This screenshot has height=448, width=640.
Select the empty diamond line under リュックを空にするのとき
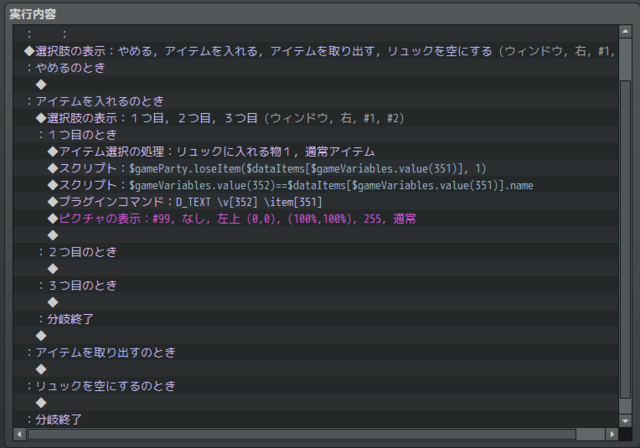click(x=316, y=402)
